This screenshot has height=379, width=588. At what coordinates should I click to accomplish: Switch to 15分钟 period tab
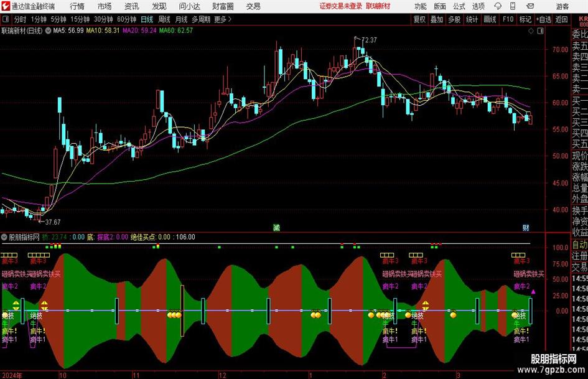coord(80,19)
